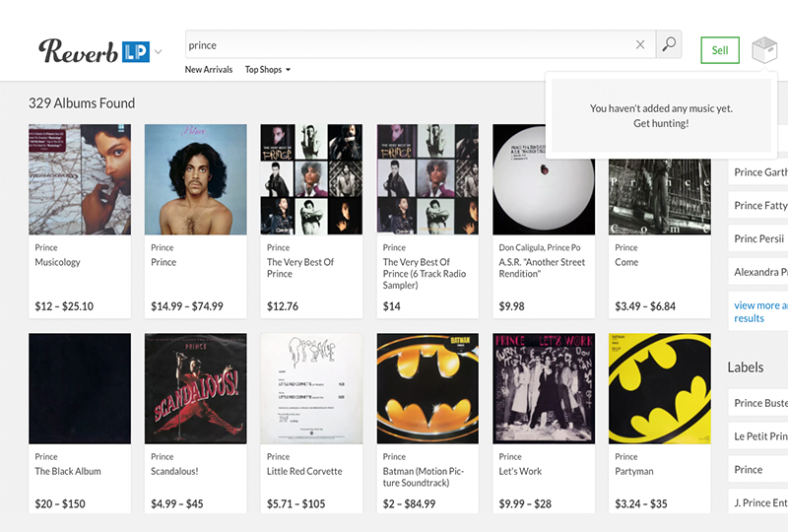
Task: Open the Batman Motion Picture Soundtrack cover
Action: click(427, 388)
